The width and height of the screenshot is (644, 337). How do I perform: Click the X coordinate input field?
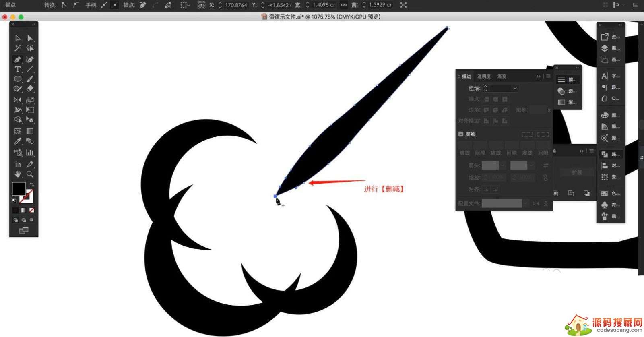coord(236,5)
